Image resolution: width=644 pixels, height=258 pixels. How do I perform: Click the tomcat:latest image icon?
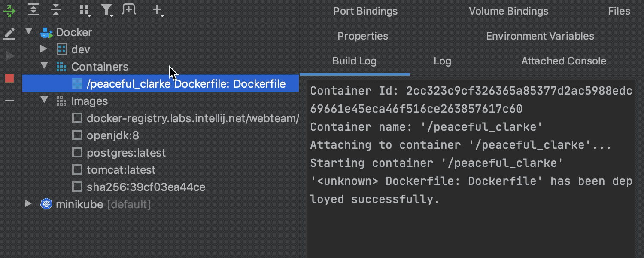click(77, 170)
